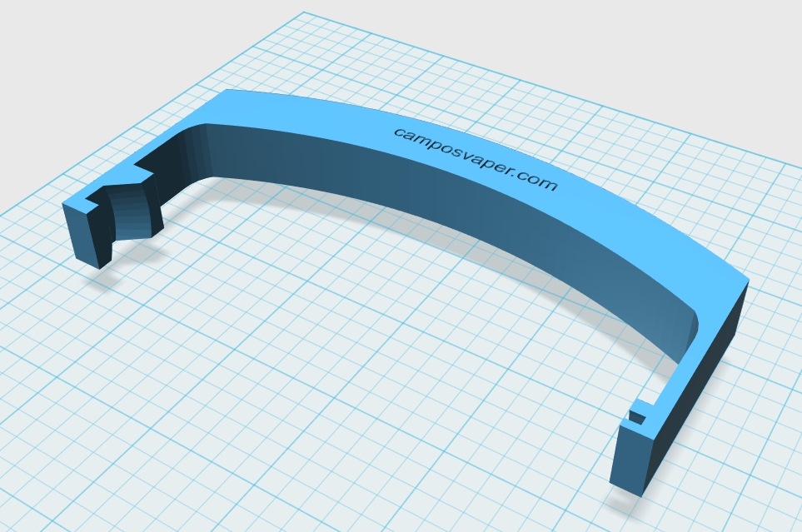This screenshot has width=802, height=532.
Task: Click the 'camposvaper.com' engraved text
Action: point(476,159)
